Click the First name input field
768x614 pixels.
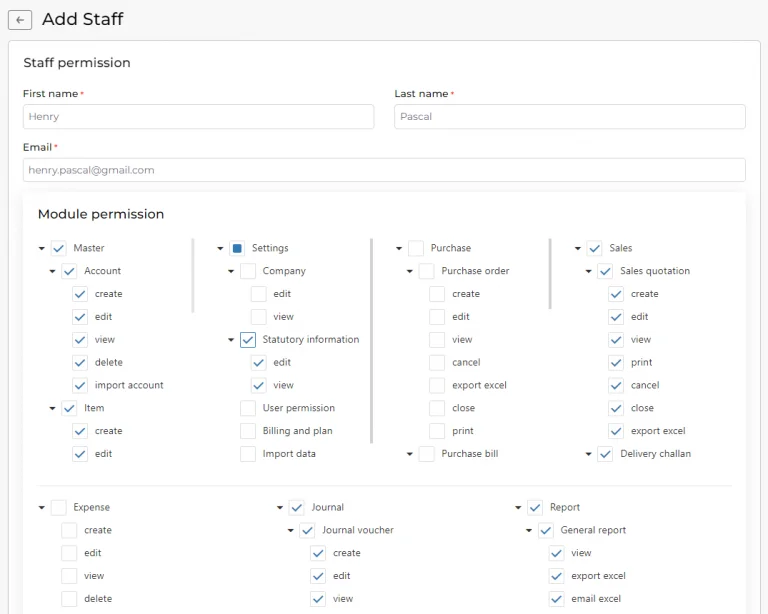tap(198, 117)
